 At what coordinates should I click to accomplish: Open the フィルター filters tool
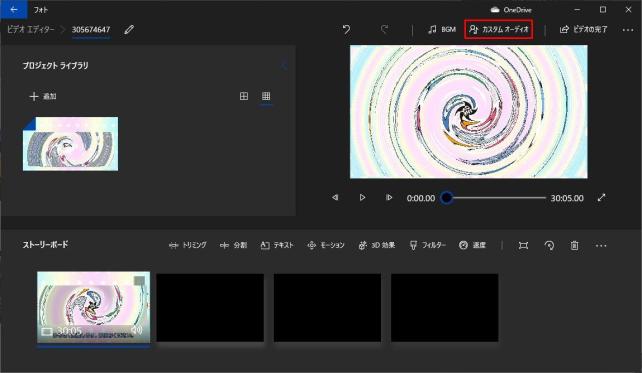pos(427,245)
